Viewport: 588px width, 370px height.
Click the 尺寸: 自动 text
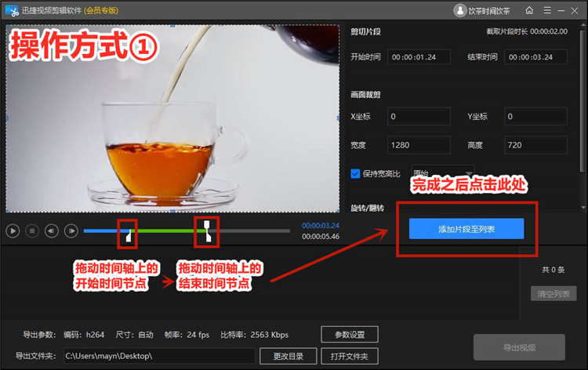134,335
